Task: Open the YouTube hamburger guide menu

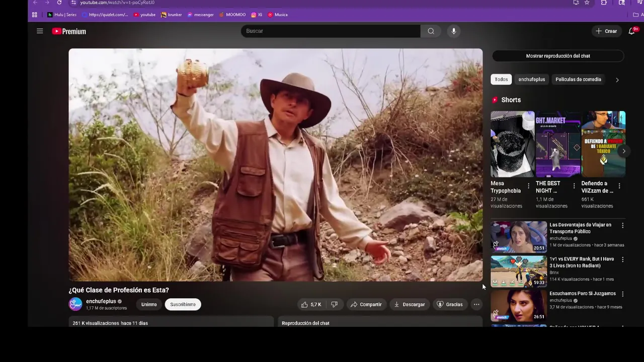Action: [x=40, y=31]
